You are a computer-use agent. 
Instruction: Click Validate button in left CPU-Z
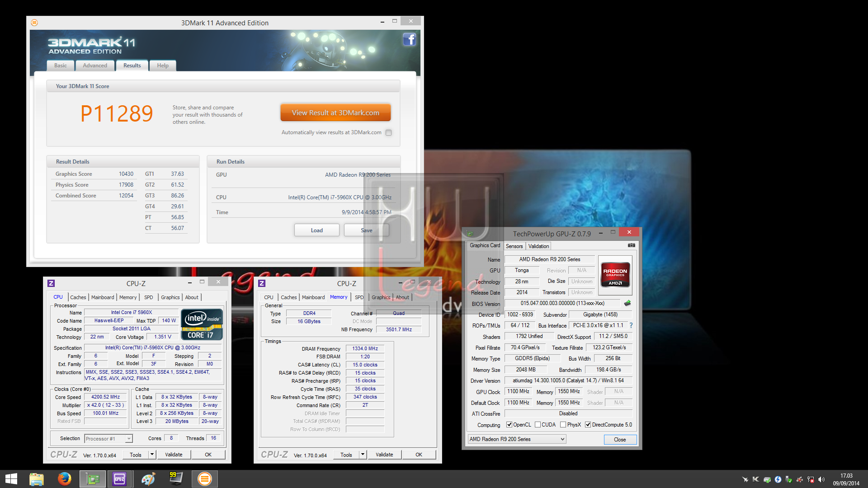pyautogui.click(x=174, y=455)
